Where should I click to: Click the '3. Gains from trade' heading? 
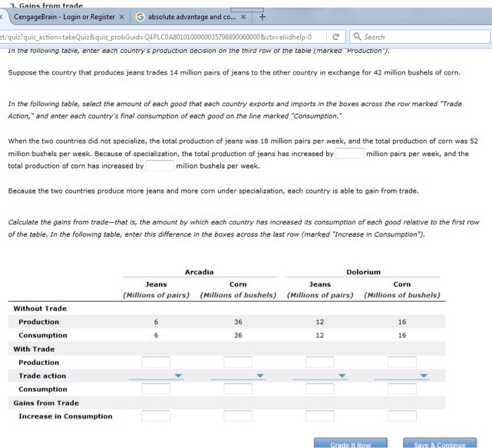click(x=46, y=6)
